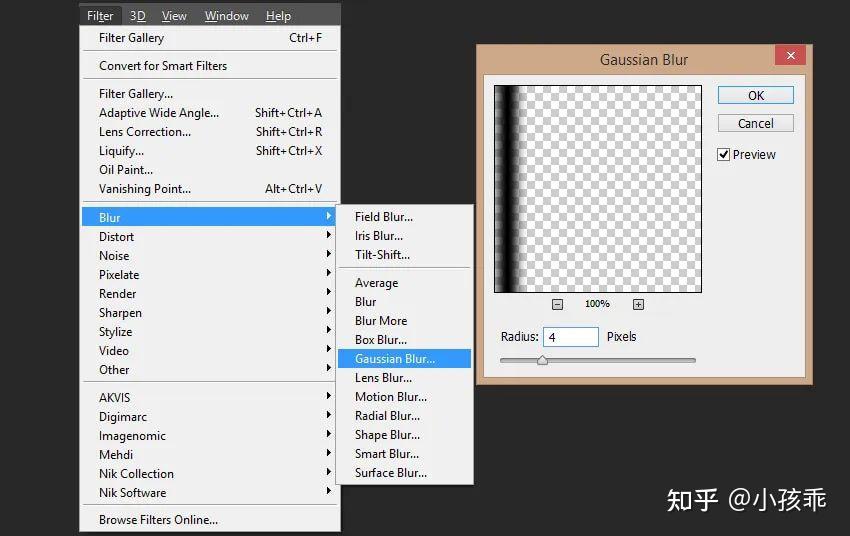Expand the Sharpen submenu
The height and width of the screenshot is (536, 850).
pyautogui.click(x=210, y=312)
